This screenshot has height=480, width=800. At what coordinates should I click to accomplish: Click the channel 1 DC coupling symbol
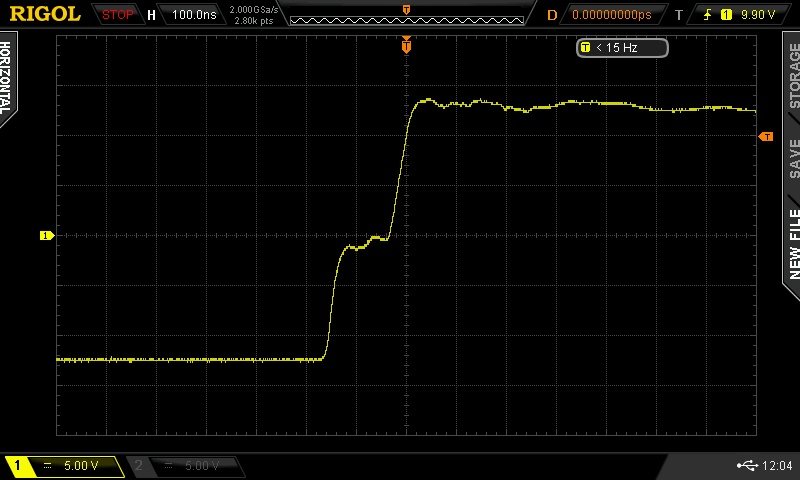(47, 465)
